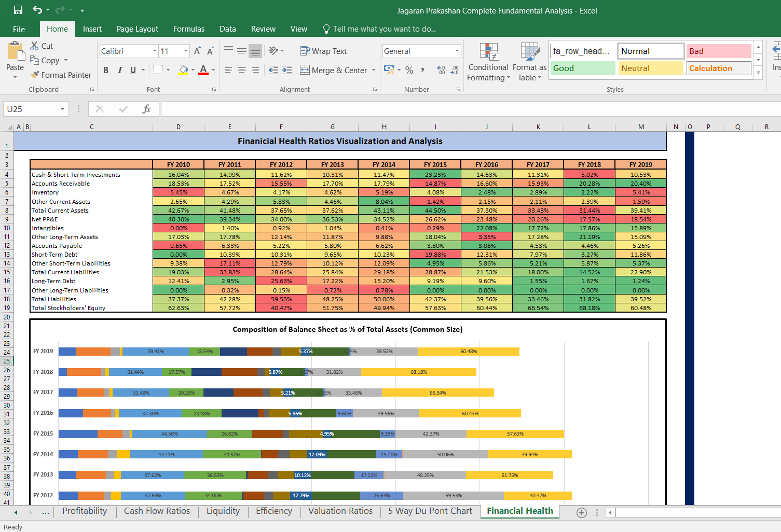The width and height of the screenshot is (781, 532).
Task: Click Middle Align icon
Action: pos(242,50)
